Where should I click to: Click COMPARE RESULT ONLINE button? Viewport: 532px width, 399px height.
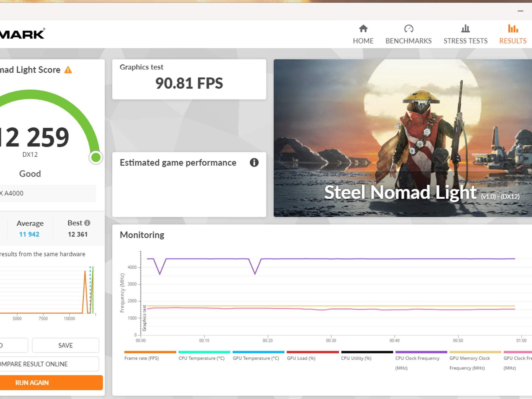click(x=49, y=364)
